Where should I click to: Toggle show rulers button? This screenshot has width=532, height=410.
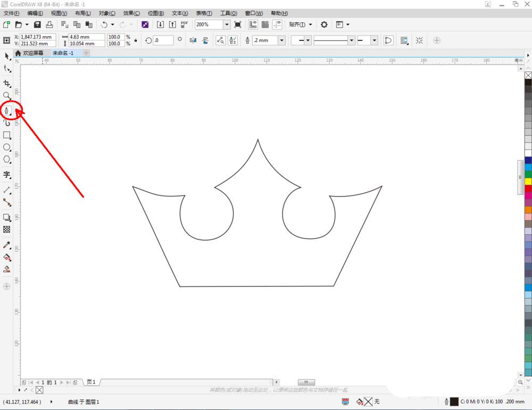click(253, 24)
